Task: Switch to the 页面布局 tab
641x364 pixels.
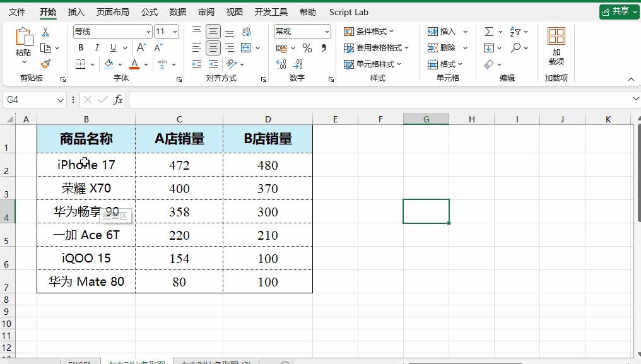Action: click(113, 12)
